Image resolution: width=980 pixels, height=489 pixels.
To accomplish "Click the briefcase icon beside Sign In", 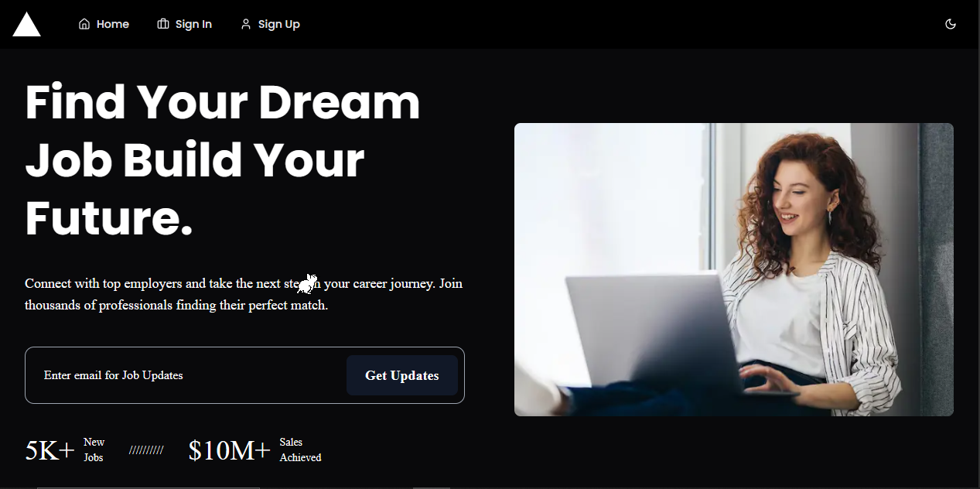I will pos(162,24).
